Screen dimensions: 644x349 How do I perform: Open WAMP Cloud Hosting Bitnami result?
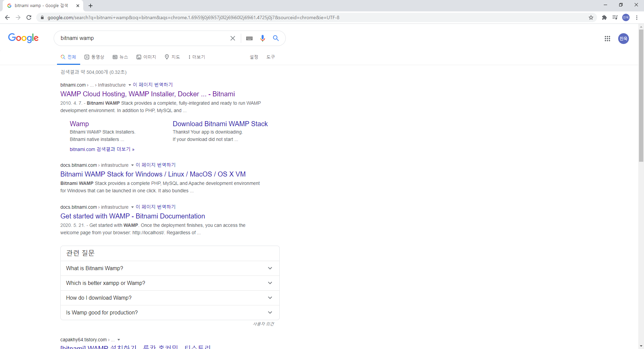(148, 94)
